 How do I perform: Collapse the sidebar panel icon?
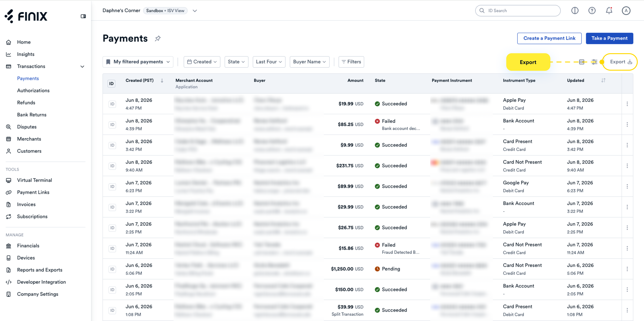pyautogui.click(x=83, y=16)
